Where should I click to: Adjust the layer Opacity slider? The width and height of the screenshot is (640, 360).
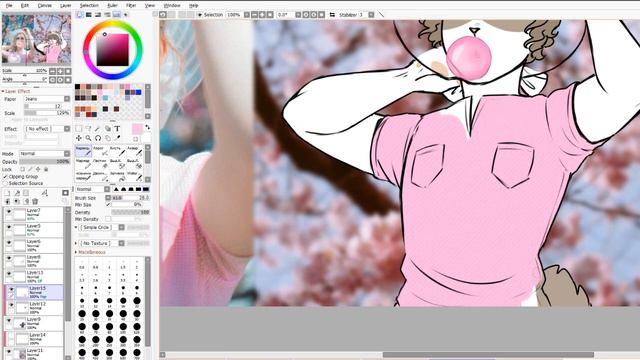[44, 162]
